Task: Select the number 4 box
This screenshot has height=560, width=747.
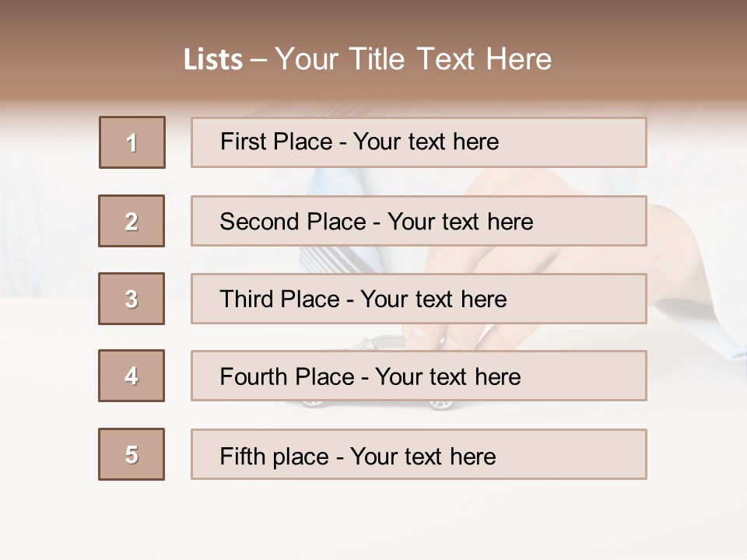Action: pyautogui.click(x=132, y=376)
